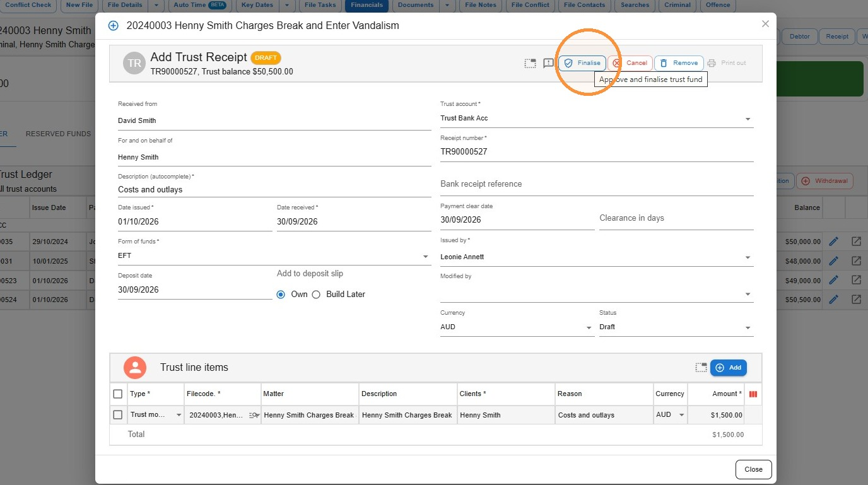Screen dimensions: 868x485
Task: Select the Own deposit slip option
Action: coord(281,295)
